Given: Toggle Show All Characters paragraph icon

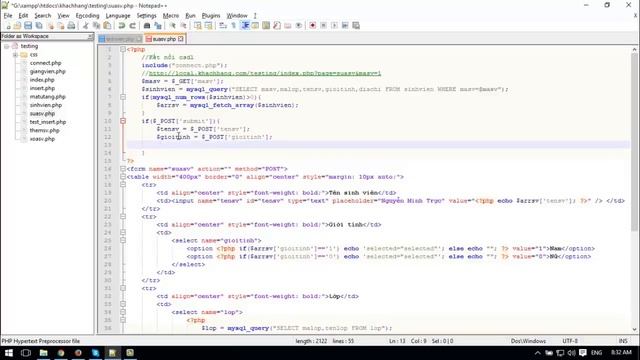Looking at the screenshot, I should click(233, 25).
